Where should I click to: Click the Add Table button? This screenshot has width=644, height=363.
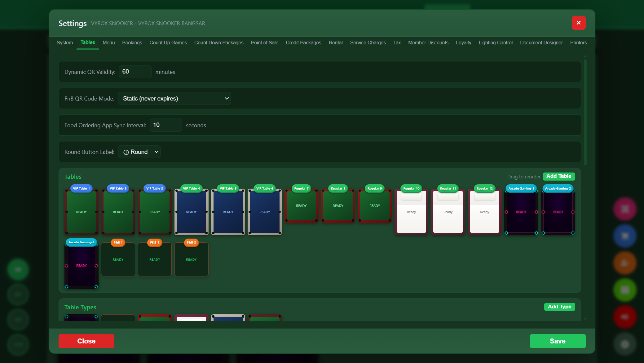coord(559,176)
